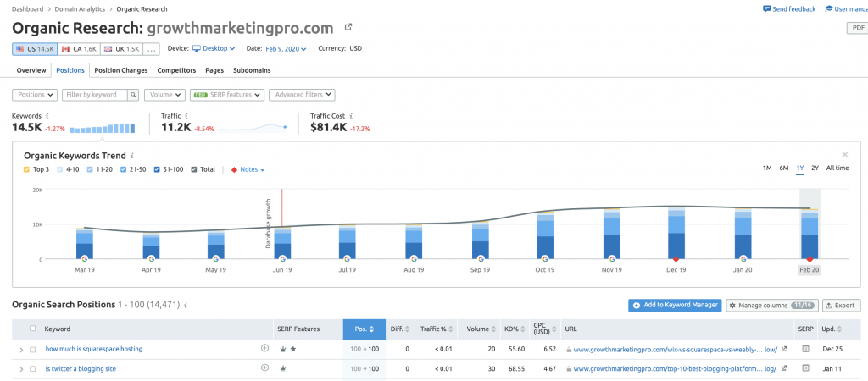
Task: Select the how much is squarespace hosting row checkbox
Action: tap(33, 349)
